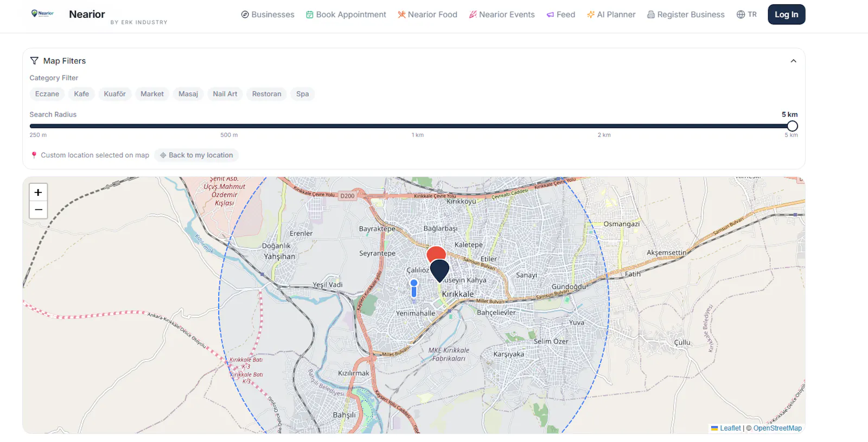Open the Businesses page

pyautogui.click(x=268, y=15)
